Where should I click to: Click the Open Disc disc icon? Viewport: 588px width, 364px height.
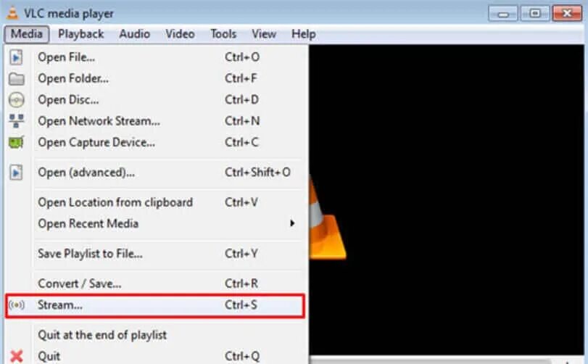16,100
